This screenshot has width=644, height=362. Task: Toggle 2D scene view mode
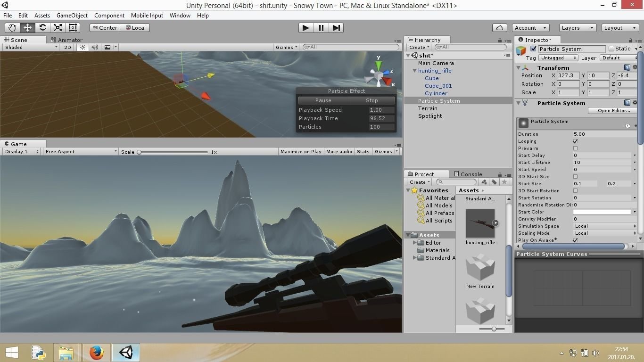tap(67, 47)
